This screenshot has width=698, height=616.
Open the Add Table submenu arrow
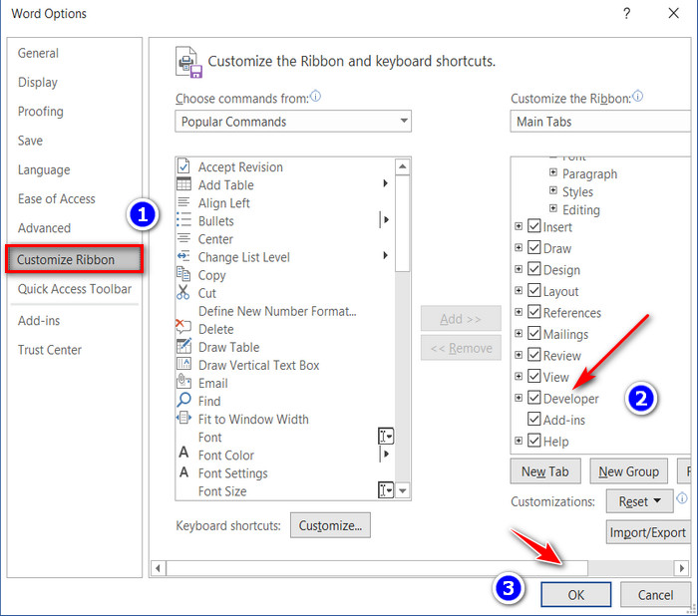386,183
